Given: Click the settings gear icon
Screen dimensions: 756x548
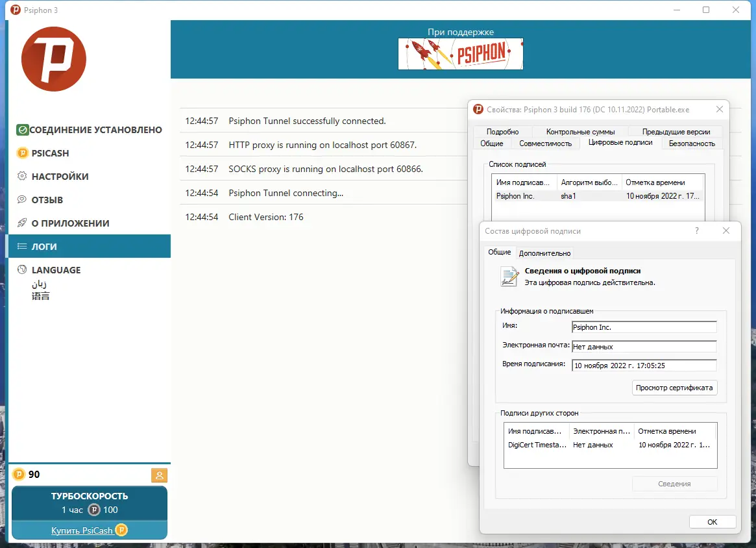Looking at the screenshot, I should point(21,176).
